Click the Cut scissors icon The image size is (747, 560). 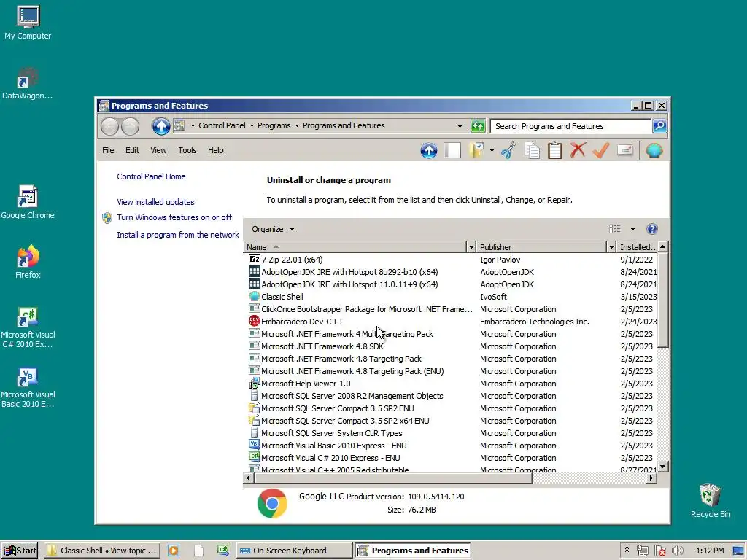[x=508, y=150]
